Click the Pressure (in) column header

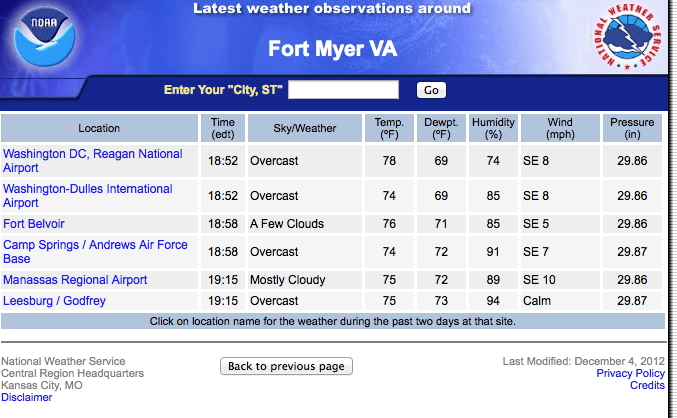coord(632,128)
